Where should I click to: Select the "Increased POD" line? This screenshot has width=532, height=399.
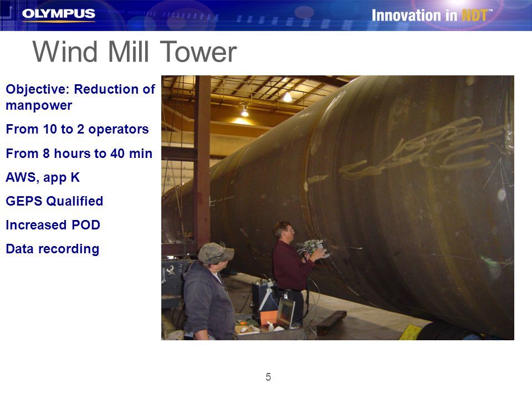53,225
